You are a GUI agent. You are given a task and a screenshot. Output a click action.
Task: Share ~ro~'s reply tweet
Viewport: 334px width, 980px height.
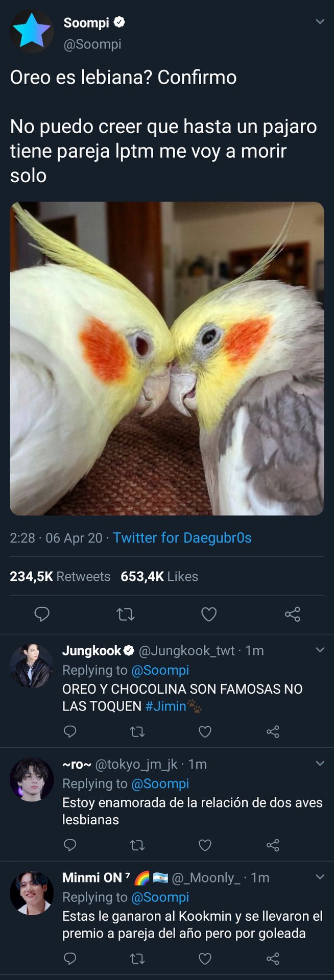(273, 845)
